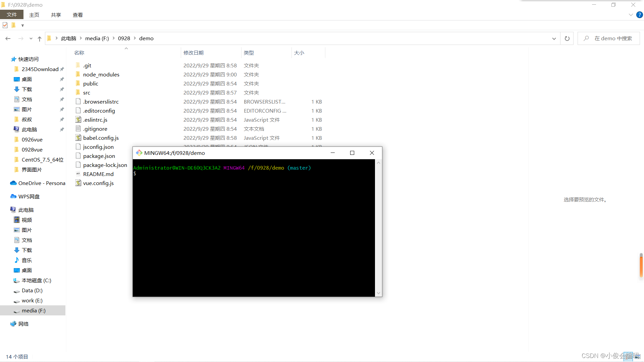Screen dimensions: 644x362
Task: Sort files by 名称 column
Action: (x=79, y=53)
